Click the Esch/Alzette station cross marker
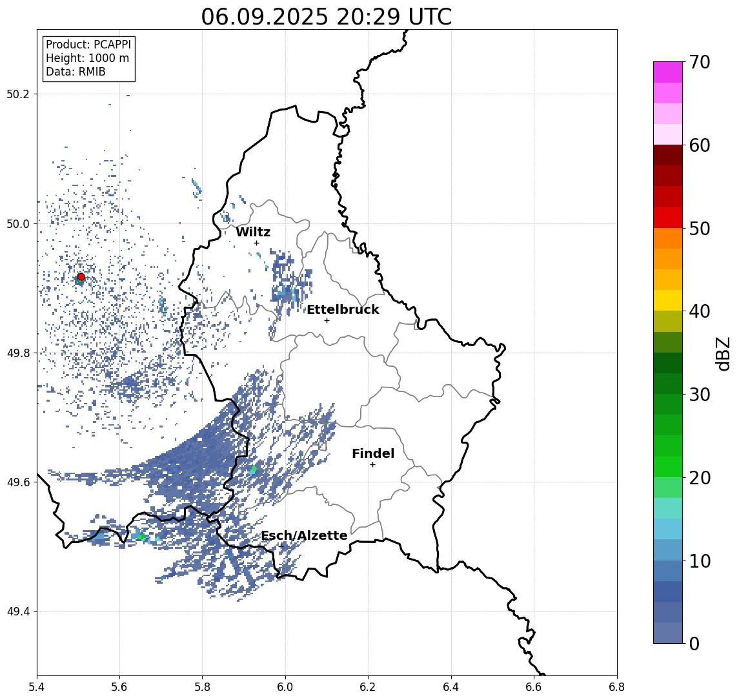 tap(281, 546)
